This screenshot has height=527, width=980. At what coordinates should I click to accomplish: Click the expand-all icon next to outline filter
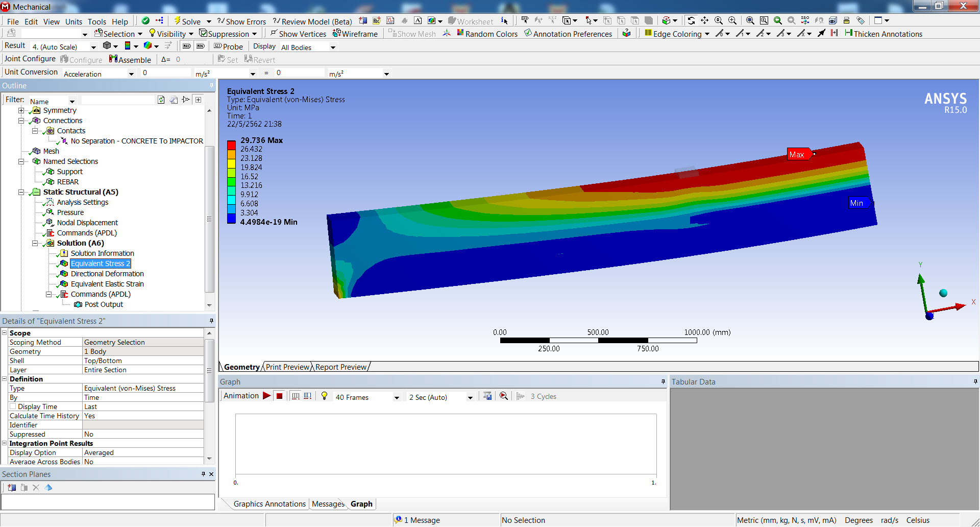pos(199,100)
